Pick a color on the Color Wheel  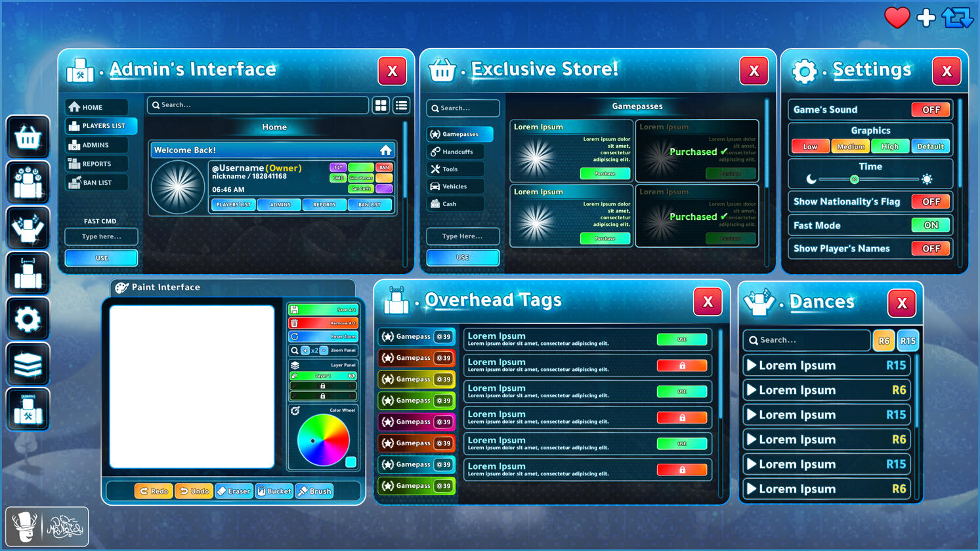point(324,440)
